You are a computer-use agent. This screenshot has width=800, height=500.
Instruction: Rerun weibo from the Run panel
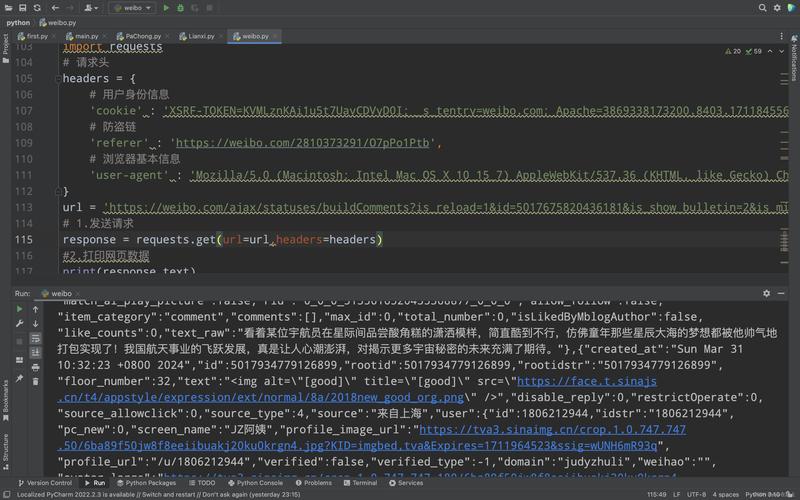pyautogui.click(x=19, y=309)
